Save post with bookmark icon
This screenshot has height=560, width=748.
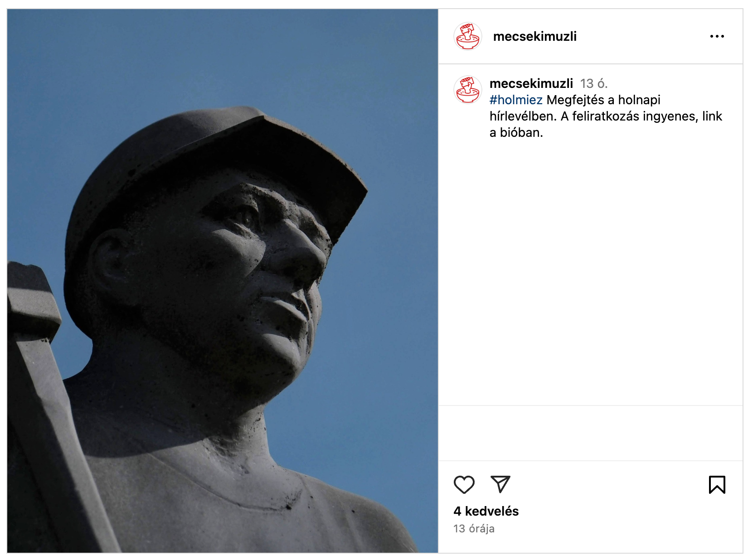point(717,484)
